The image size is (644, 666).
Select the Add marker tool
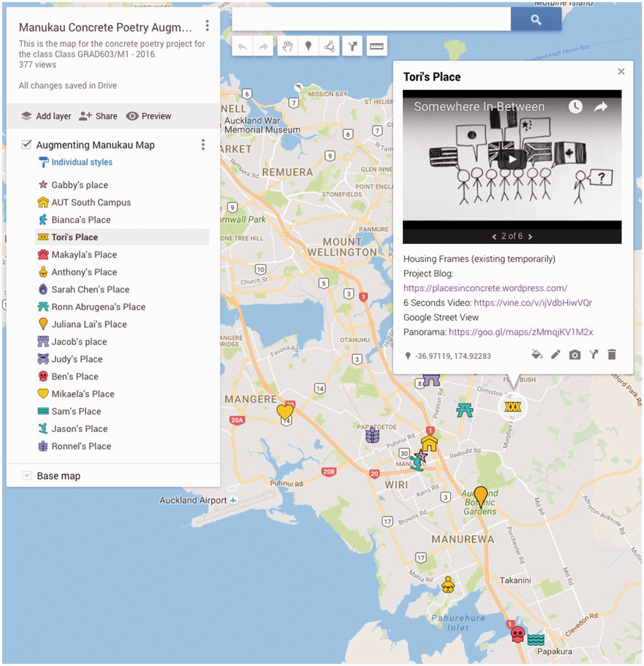tap(308, 46)
